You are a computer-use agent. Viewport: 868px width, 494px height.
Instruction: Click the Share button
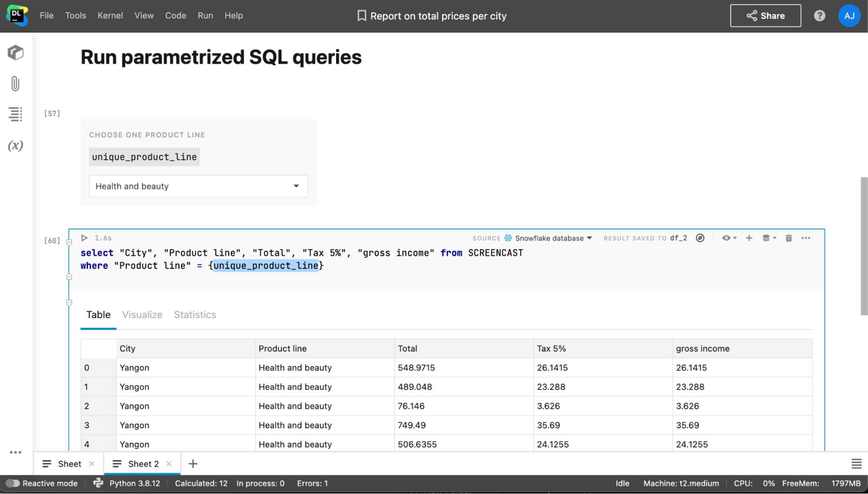click(x=765, y=16)
